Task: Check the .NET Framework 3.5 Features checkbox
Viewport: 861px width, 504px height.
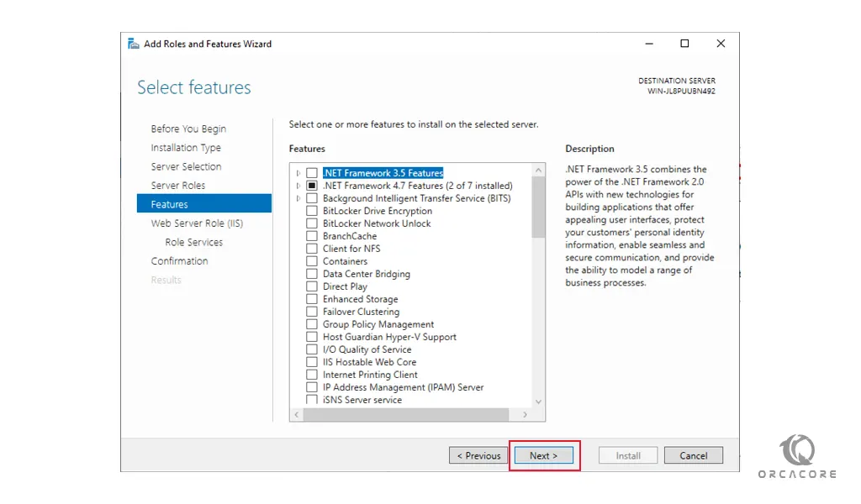Action: [x=311, y=173]
